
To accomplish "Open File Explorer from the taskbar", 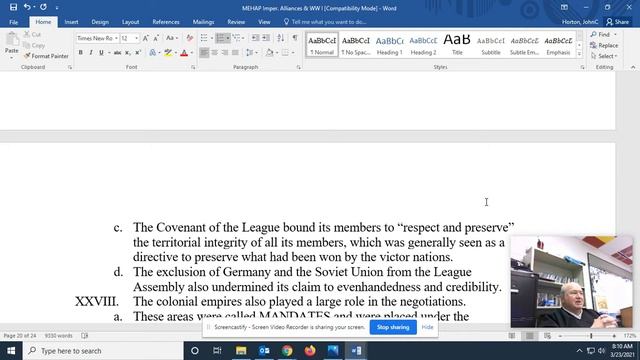I will click(x=241, y=351).
